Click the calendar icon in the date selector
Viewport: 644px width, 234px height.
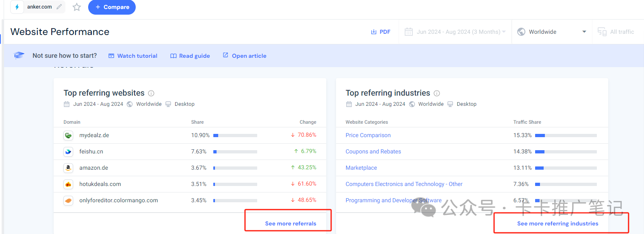[409, 32]
